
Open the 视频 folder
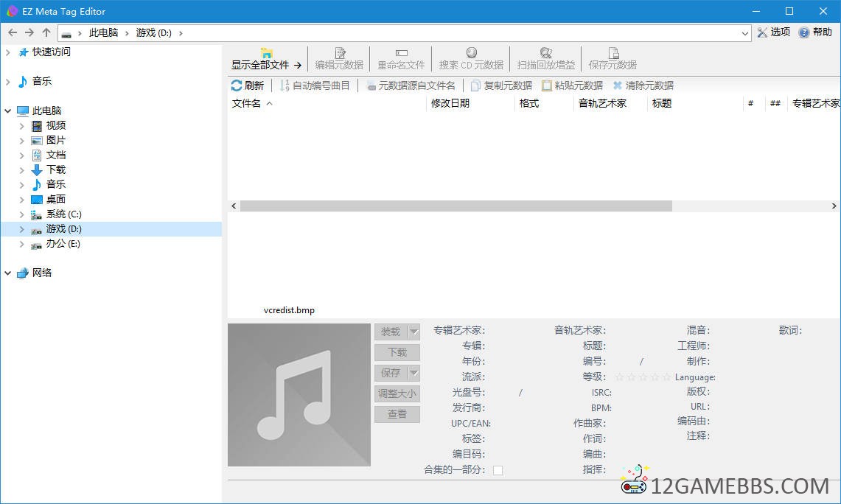tap(55, 125)
